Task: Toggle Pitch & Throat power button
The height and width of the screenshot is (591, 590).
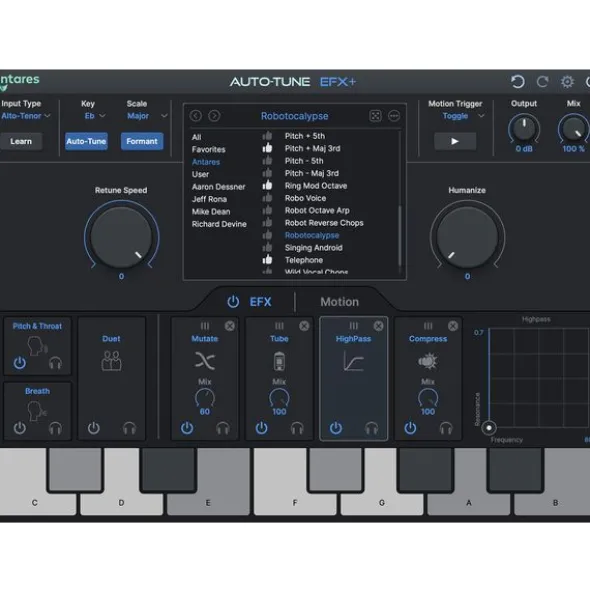Action: [x=20, y=363]
